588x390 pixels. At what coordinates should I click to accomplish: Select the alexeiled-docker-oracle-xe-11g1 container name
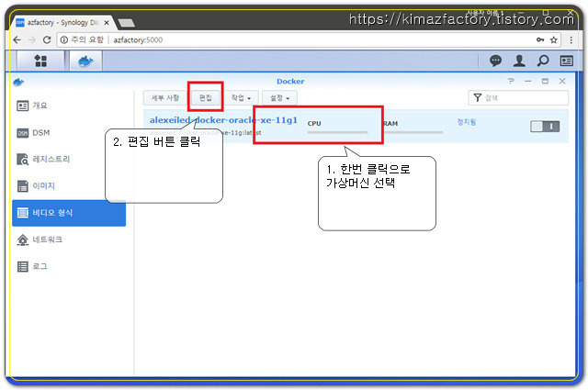click(223, 120)
